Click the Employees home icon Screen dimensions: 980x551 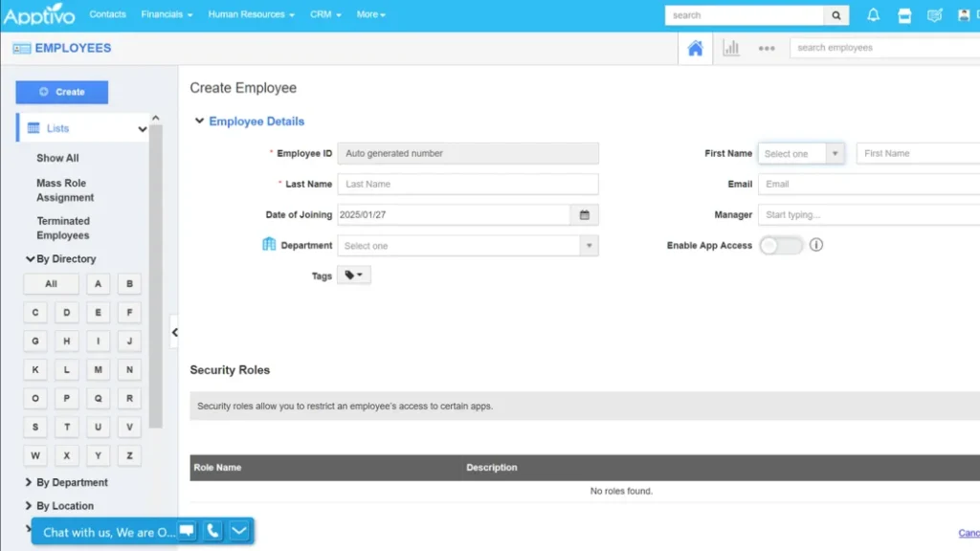click(695, 49)
